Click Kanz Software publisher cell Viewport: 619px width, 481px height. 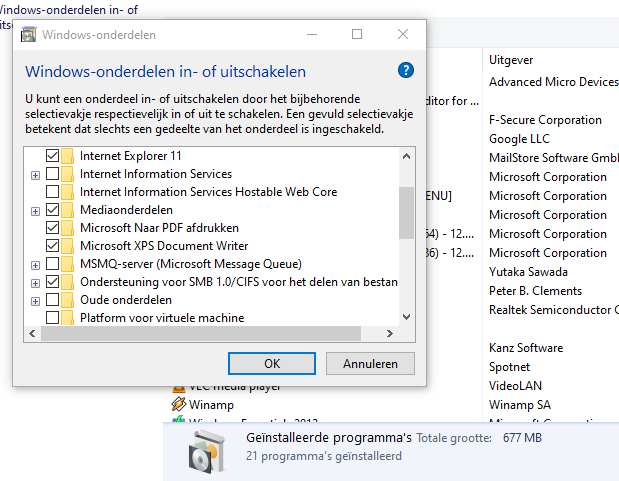[526, 348]
